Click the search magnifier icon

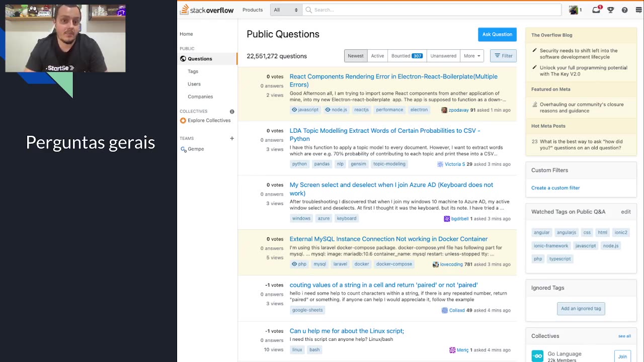click(x=308, y=10)
